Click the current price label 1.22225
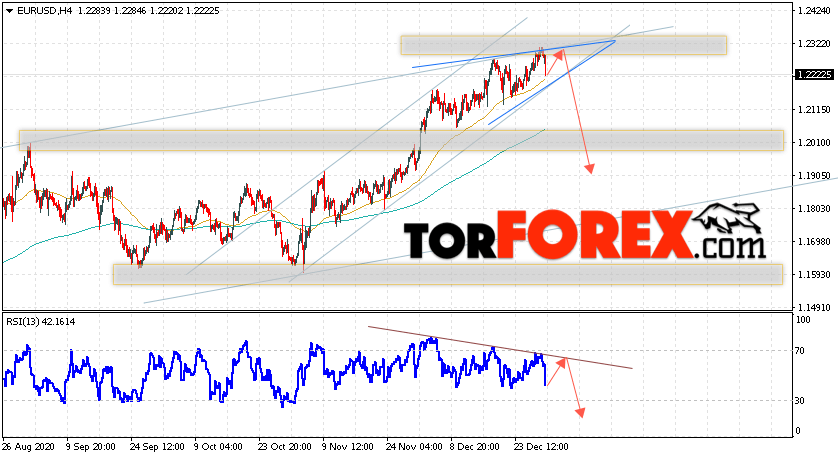This screenshot has height=458, width=838. click(814, 74)
